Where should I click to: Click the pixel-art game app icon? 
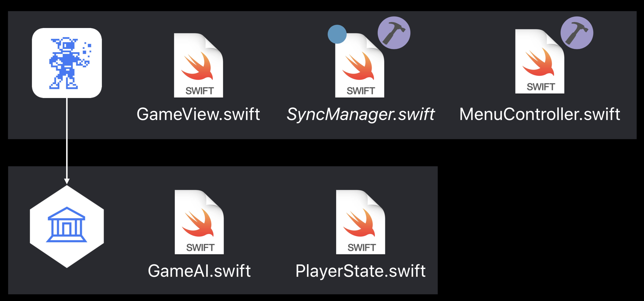(67, 63)
